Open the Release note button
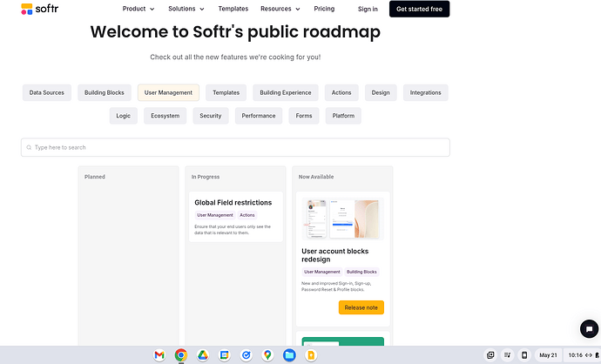Screen dimensions: 601x364 (361, 307)
